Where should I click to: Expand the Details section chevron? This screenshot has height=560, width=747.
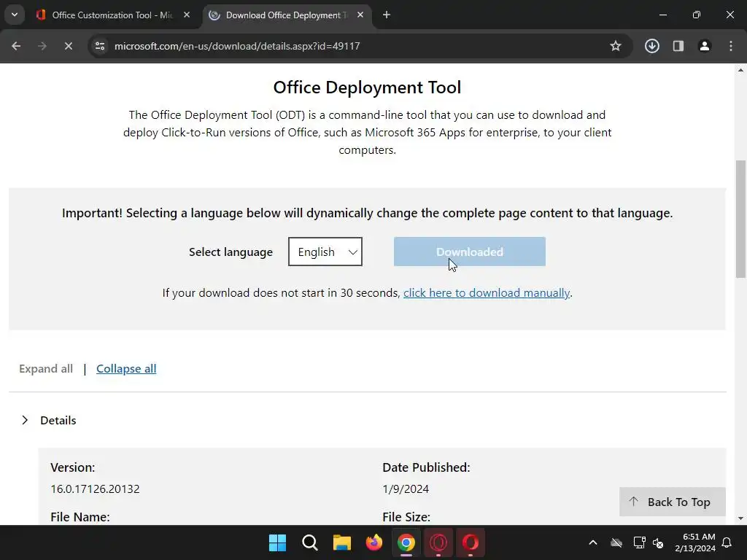[26, 420]
